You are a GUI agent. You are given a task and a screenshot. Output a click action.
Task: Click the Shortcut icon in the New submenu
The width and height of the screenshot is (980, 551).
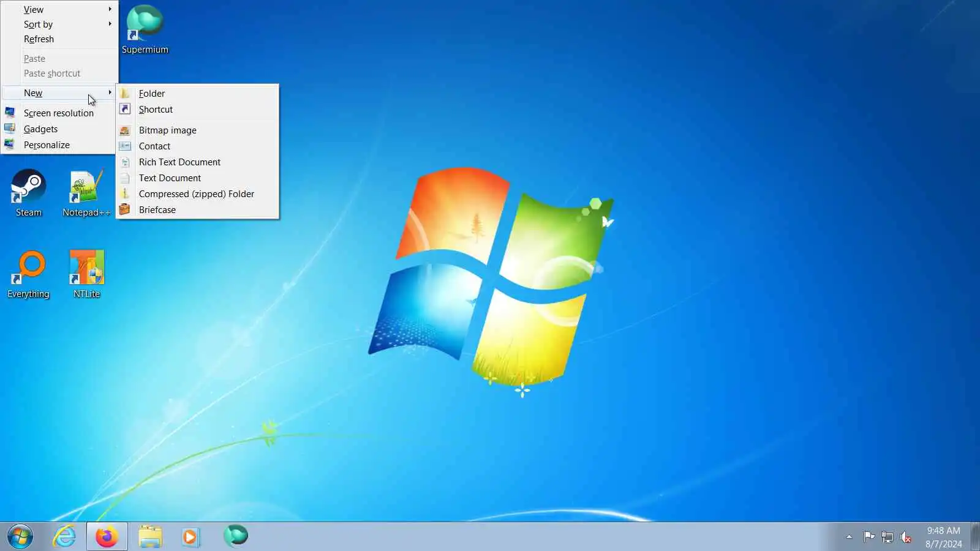click(125, 109)
